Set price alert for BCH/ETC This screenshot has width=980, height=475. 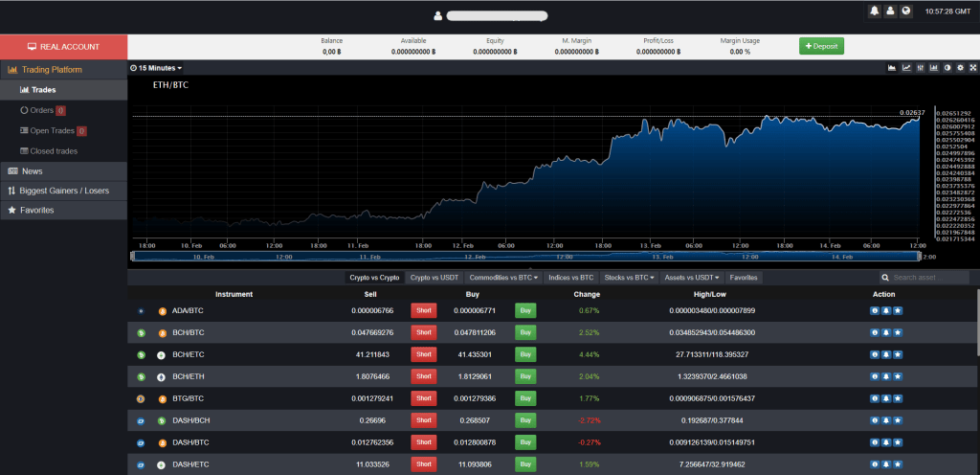pyautogui.click(x=886, y=354)
